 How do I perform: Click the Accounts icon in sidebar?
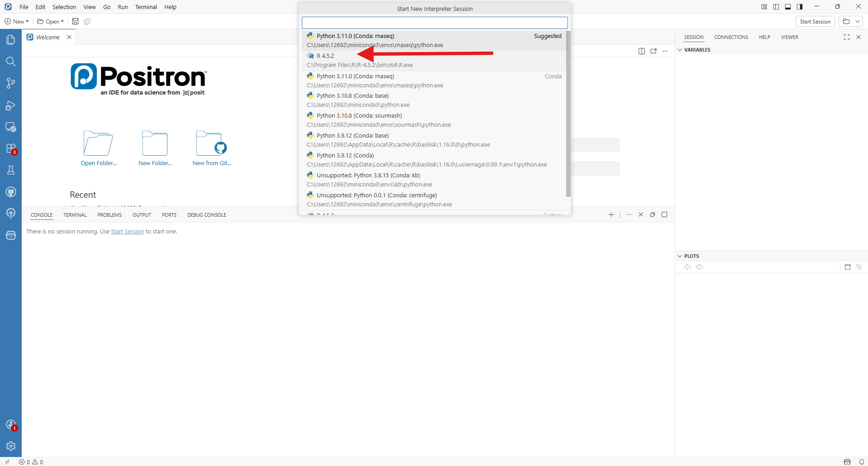(x=11, y=425)
